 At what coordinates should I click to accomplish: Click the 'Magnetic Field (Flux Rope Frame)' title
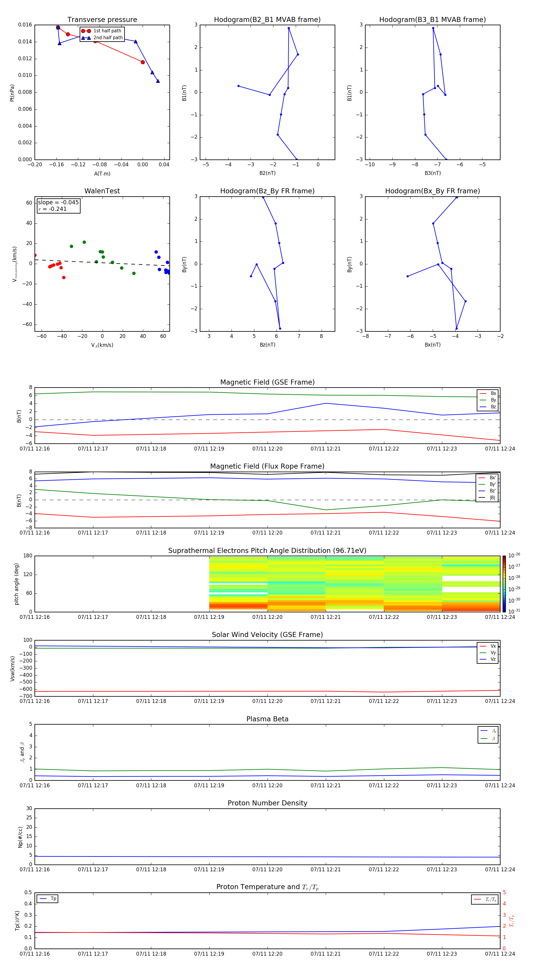click(267, 467)
